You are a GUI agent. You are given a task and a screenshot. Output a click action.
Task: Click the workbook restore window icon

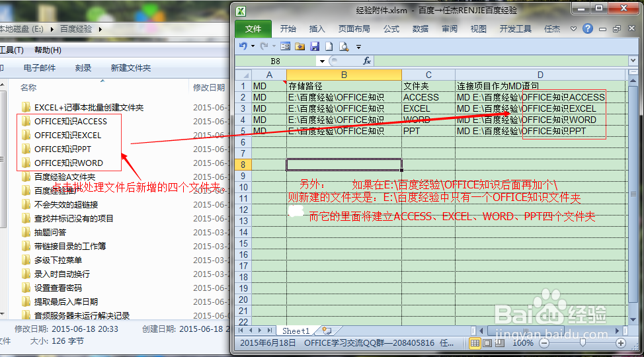617,28
